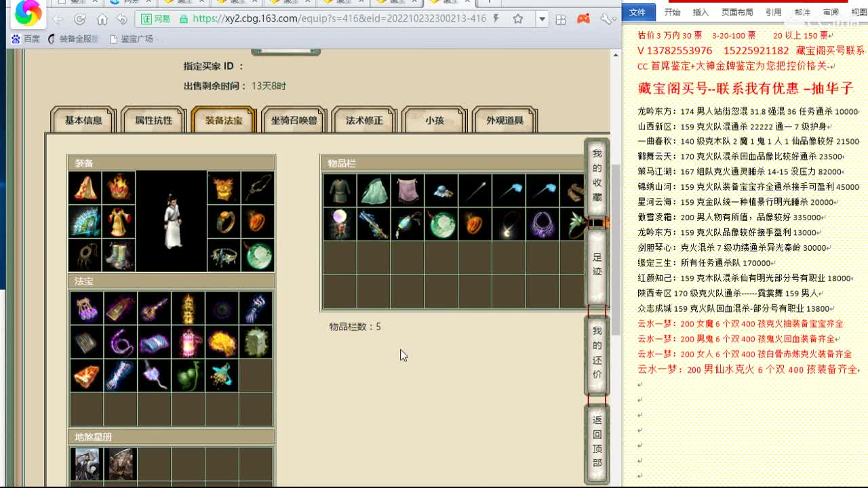Open the 装备全服搜 bookmark
The width and height of the screenshot is (868, 488).
(x=73, y=39)
